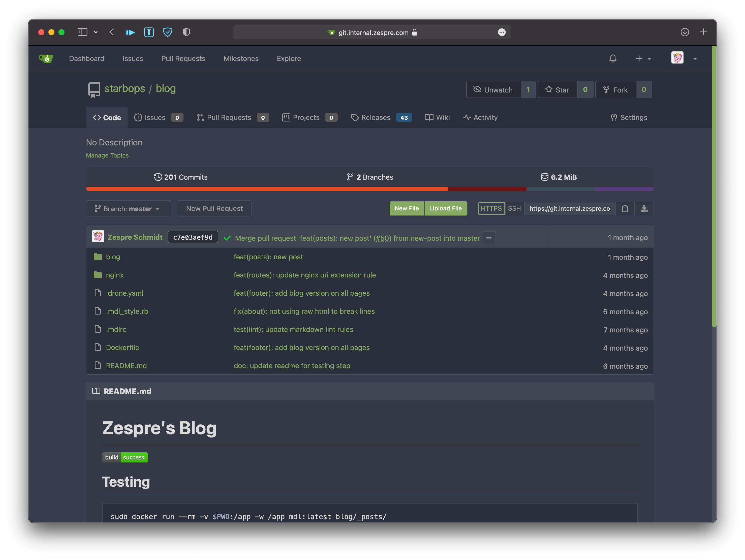Viewport: 745px width, 560px height.
Task: Open your account avatar in top bar
Action: 677,58
